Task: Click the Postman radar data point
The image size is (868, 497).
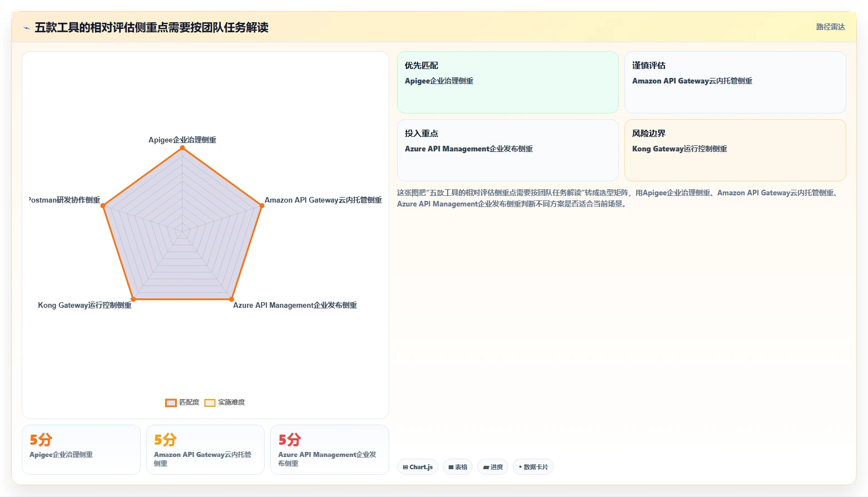Action: (x=102, y=205)
